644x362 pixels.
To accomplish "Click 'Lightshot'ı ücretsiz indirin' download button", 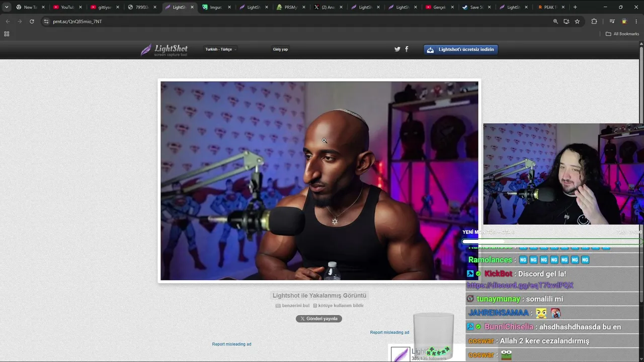I will point(461,49).
